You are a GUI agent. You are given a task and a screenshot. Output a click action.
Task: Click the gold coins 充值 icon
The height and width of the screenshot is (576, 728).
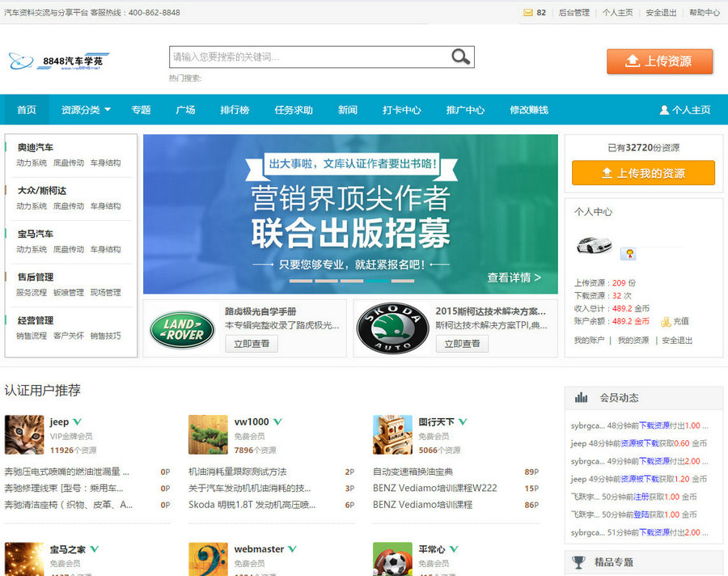pos(666,321)
